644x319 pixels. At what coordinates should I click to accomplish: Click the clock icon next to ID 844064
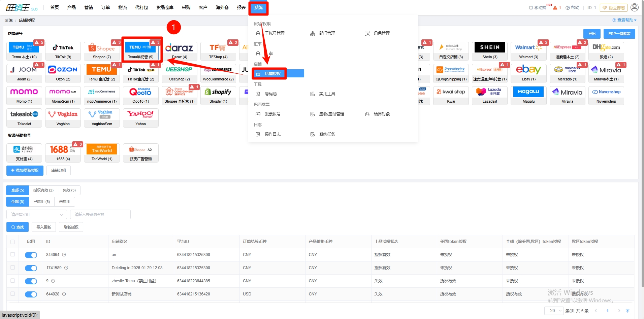pos(64,255)
